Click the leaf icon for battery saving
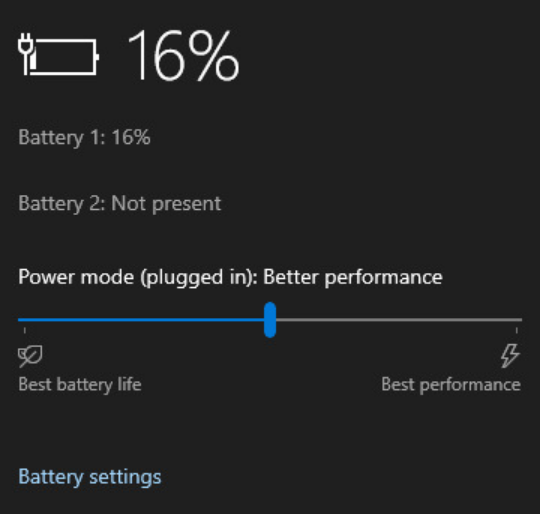The image size is (540, 514). (x=30, y=356)
